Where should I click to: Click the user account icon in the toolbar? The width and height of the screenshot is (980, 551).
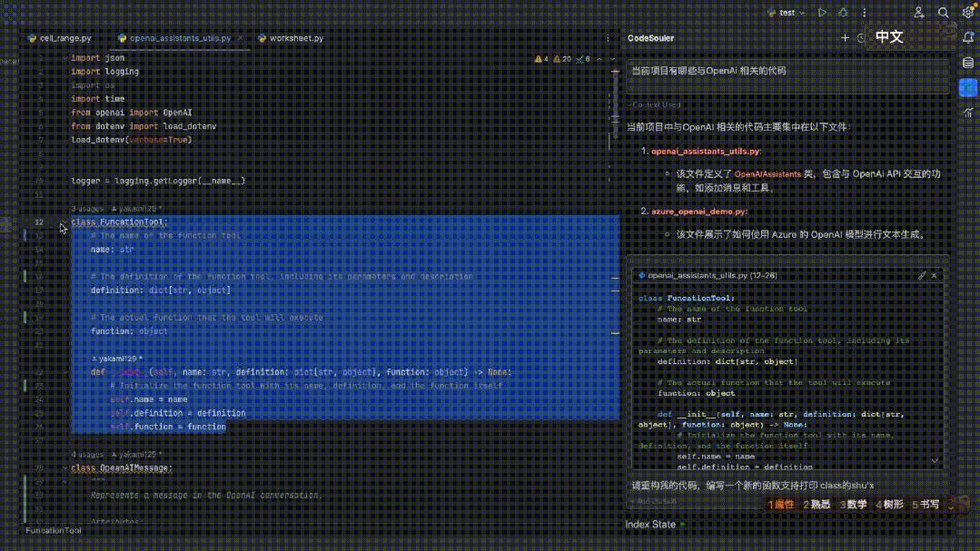pos(918,13)
